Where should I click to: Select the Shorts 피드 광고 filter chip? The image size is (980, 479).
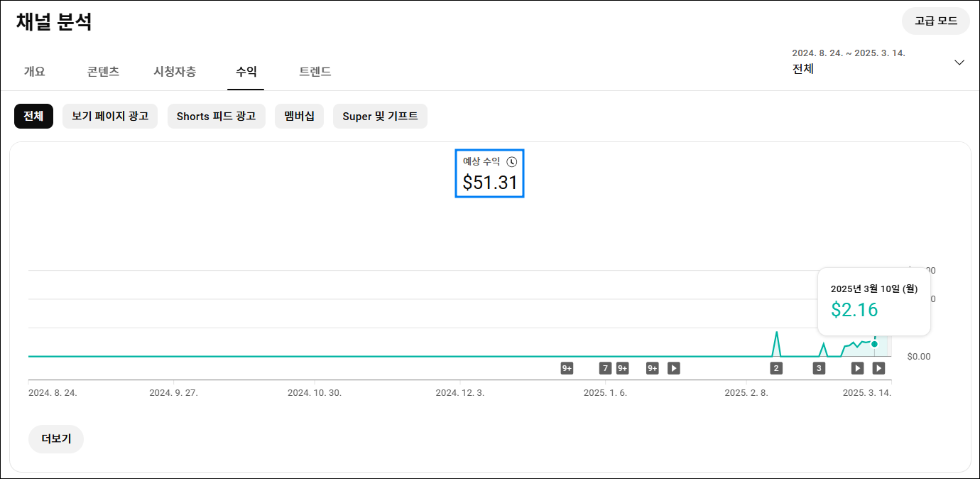pyautogui.click(x=216, y=117)
